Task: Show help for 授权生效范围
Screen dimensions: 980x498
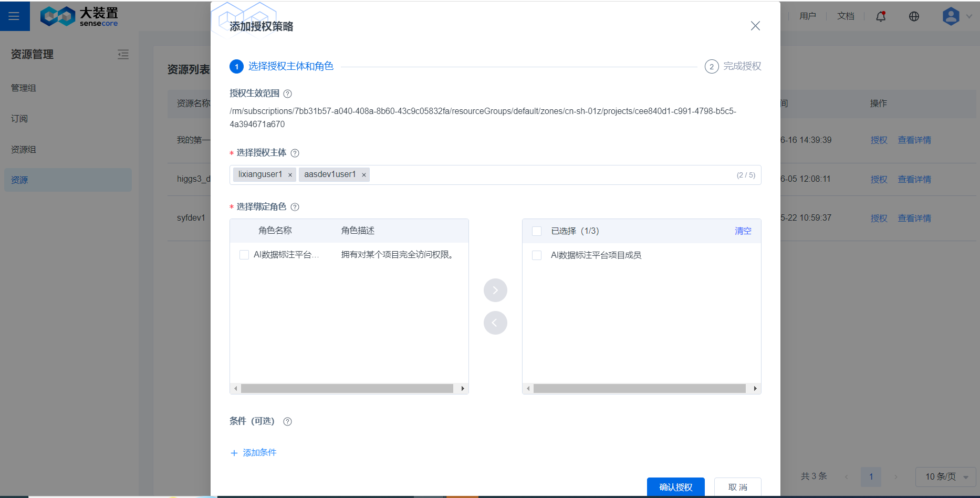Action: pos(287,94)
